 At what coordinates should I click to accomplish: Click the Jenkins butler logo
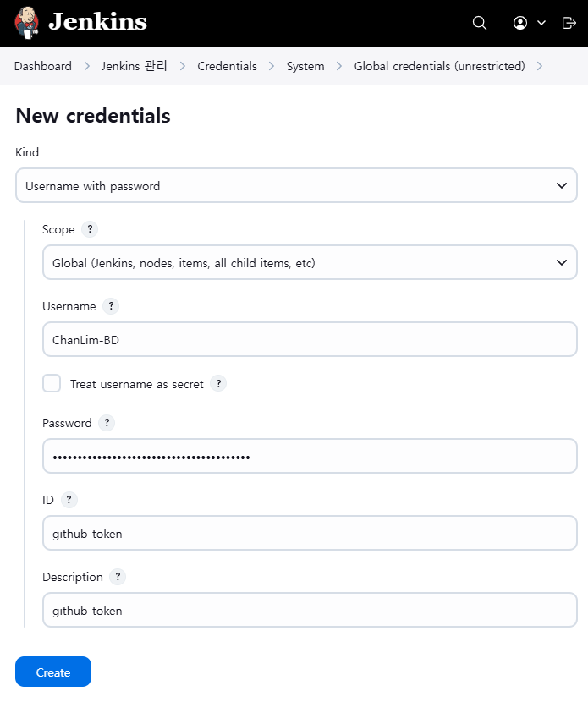pos(26,22)
